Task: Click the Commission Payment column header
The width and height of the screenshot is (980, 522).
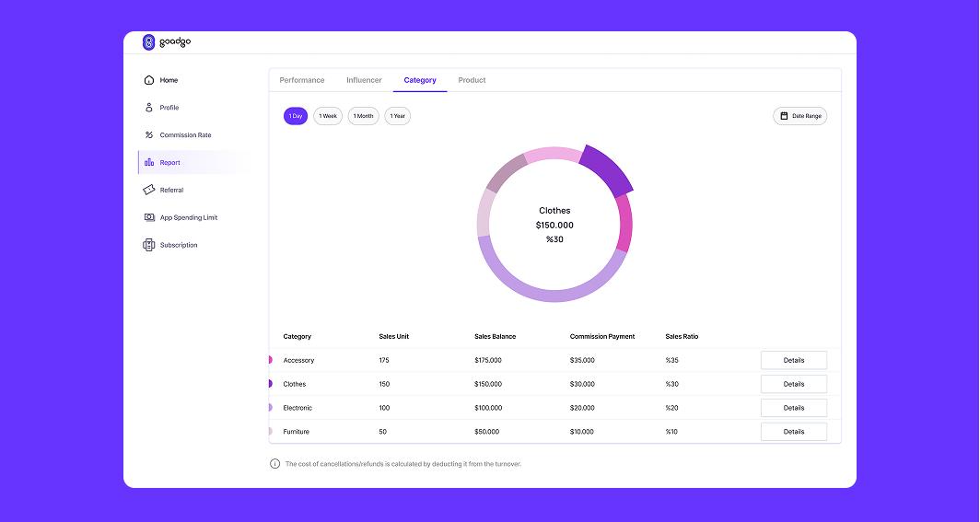Action: 601,337
